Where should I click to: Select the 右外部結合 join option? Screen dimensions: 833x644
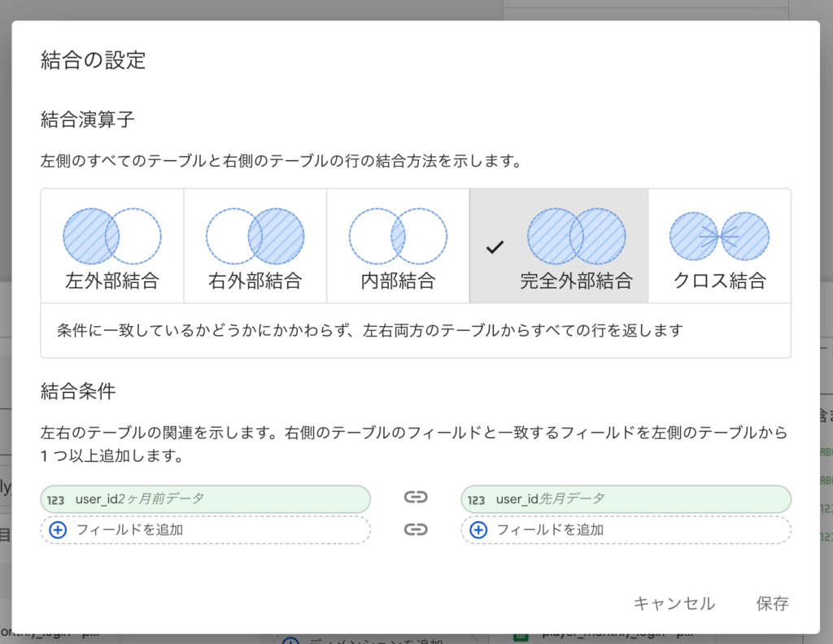(x=255, y=281)
